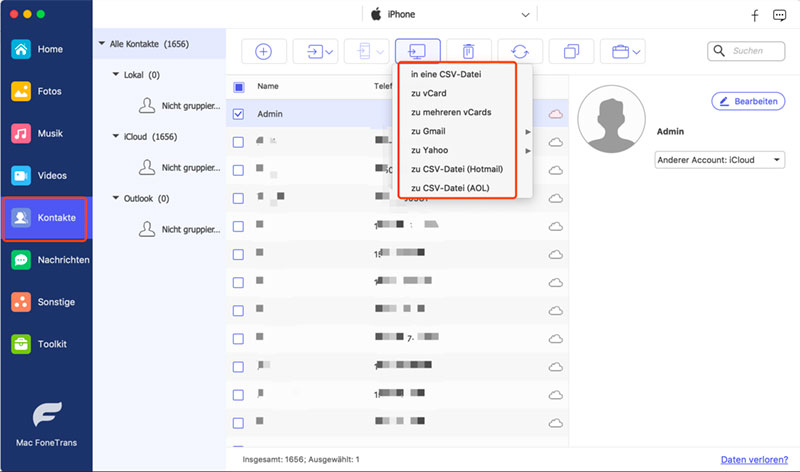The image size is (800, 472).
Task: Select 'Nicht gruppier...' under Lokal
Action: 179,106
